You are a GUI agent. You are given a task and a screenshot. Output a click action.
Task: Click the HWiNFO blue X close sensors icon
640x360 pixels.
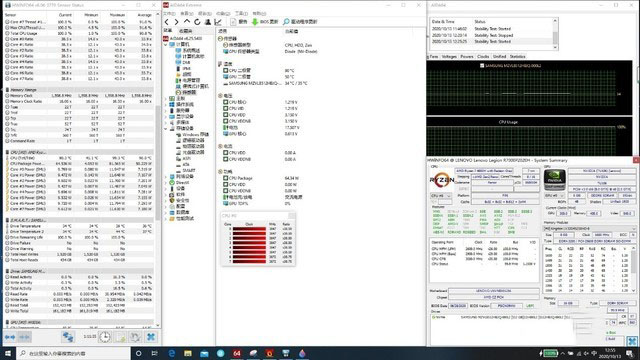pyautogui.click(x=151, y=337)
